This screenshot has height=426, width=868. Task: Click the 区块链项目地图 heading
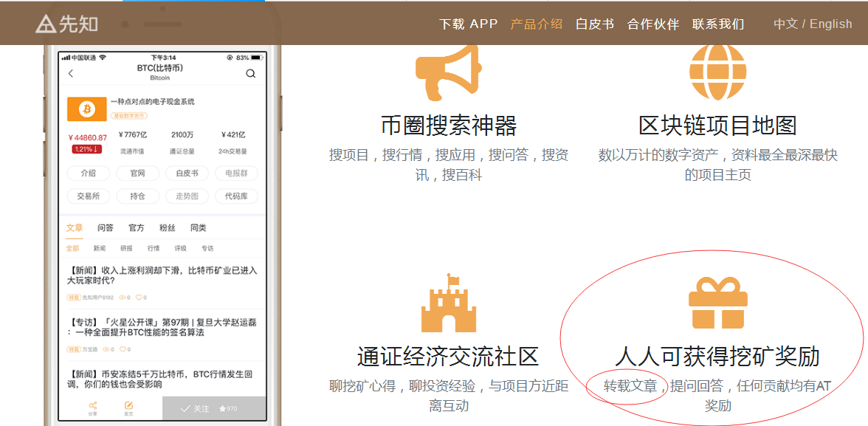pyautogui.click(x=717, y=126)
